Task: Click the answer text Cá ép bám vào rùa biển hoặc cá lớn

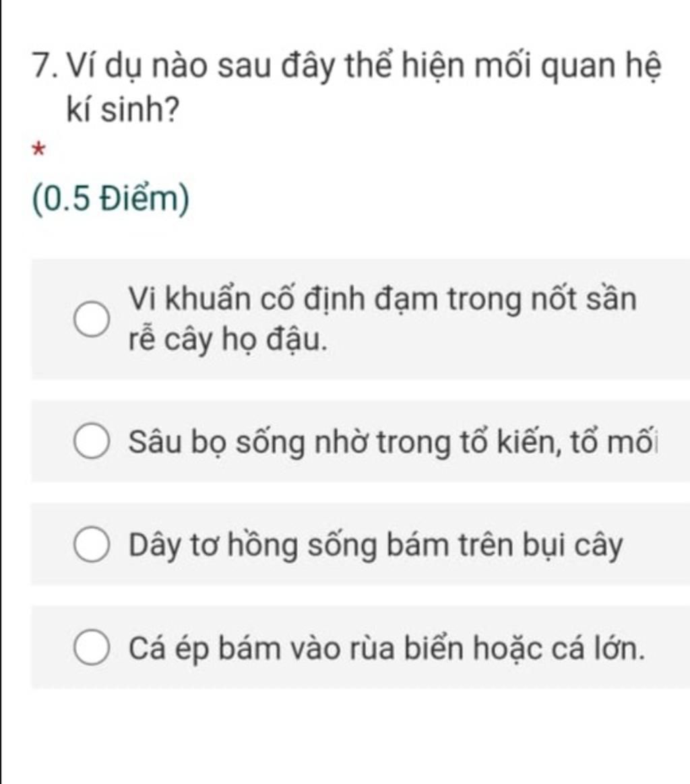Action: coord(386,649)
